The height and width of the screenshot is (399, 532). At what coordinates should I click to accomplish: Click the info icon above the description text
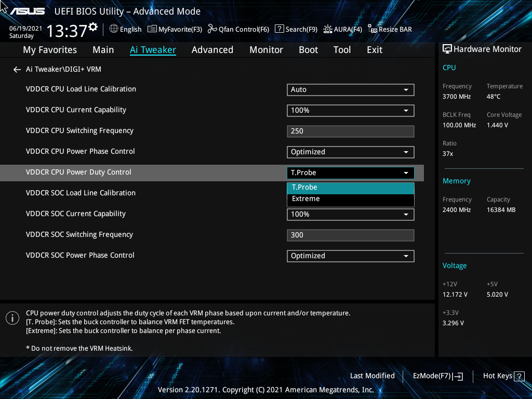(x=12, y=317)
